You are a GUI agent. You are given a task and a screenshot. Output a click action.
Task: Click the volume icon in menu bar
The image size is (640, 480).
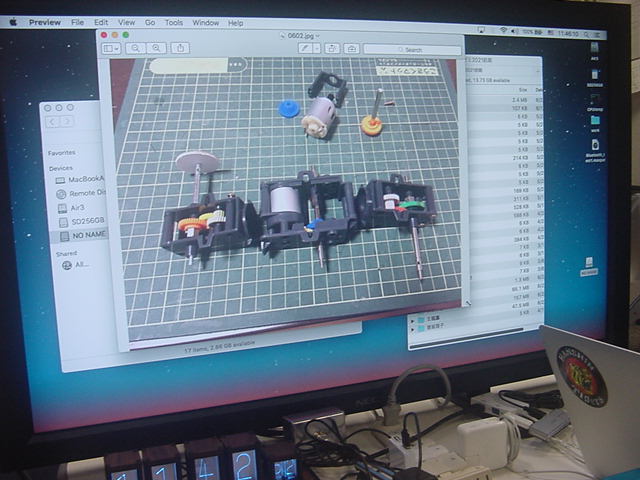514,31
